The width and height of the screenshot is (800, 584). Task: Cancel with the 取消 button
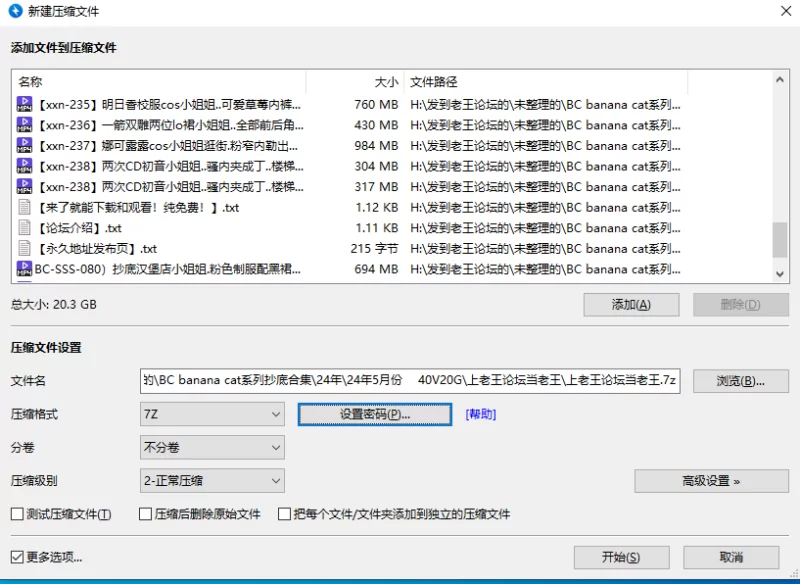coord(731,557)
